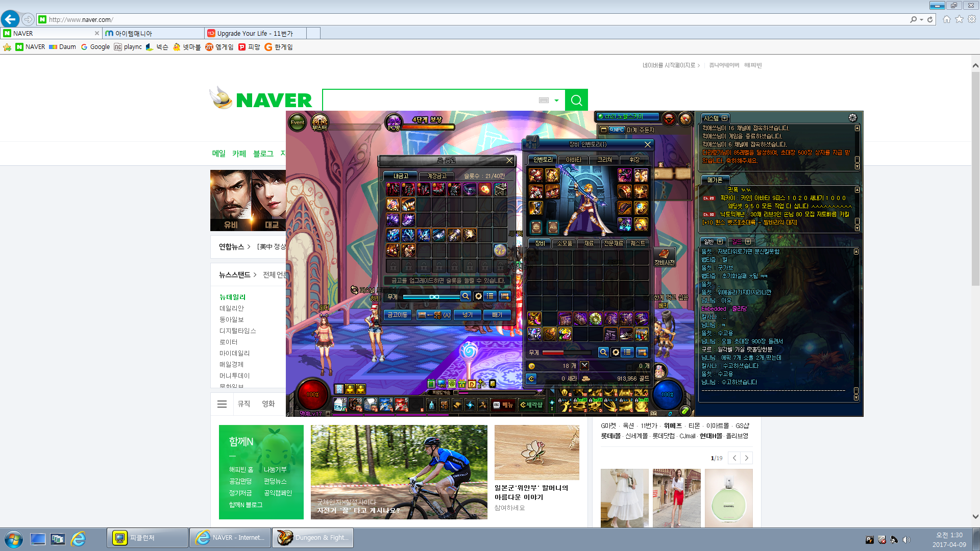Screen dimensions: 980x551
Task: Click crossed swords icon beside 18 개
Action: point(584,366)
